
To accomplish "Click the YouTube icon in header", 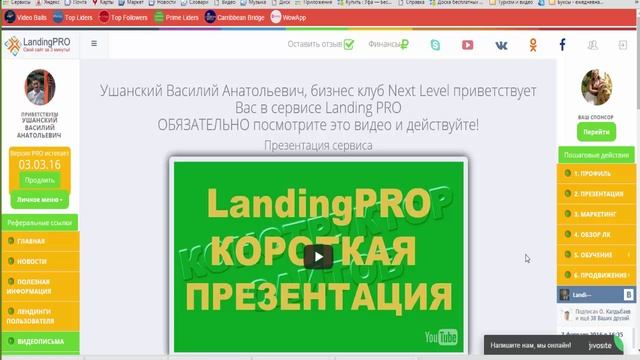I will (467, 45).
